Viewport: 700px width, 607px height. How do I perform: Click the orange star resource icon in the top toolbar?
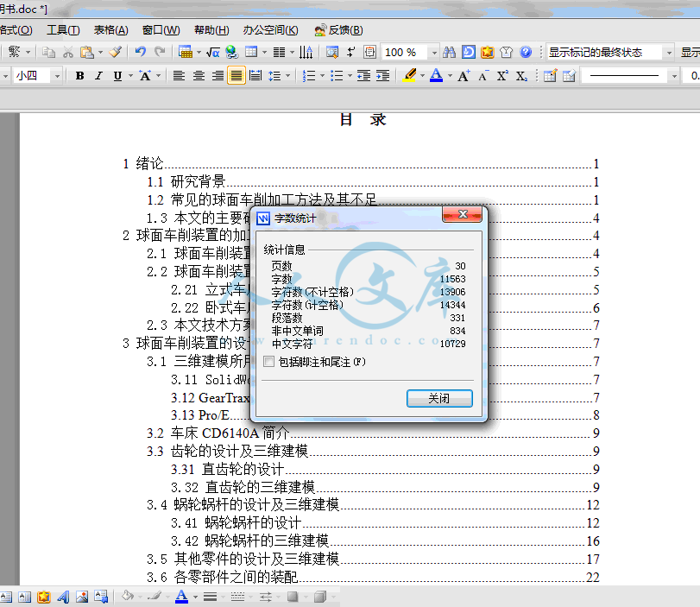(x=488, y=53)
